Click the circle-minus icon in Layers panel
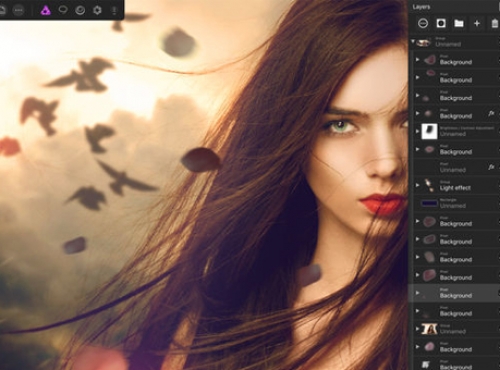Screen dimensions: 500x370 click(x=423, y=23)
